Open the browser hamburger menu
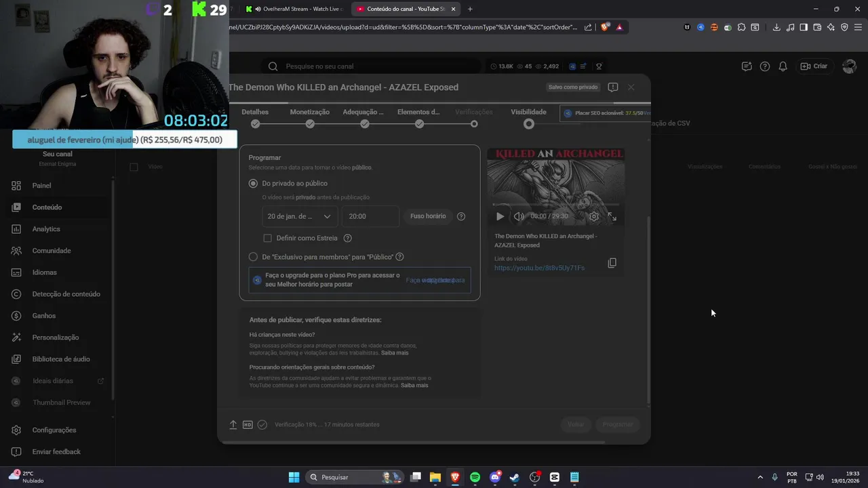The height and width of the screenshot is (488, 868). (x=858, y=27)
